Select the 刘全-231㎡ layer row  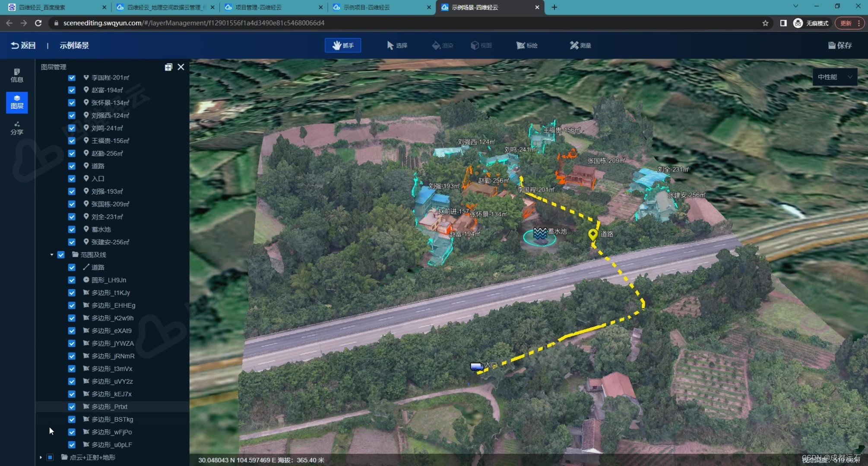click(x=112, y=217)
